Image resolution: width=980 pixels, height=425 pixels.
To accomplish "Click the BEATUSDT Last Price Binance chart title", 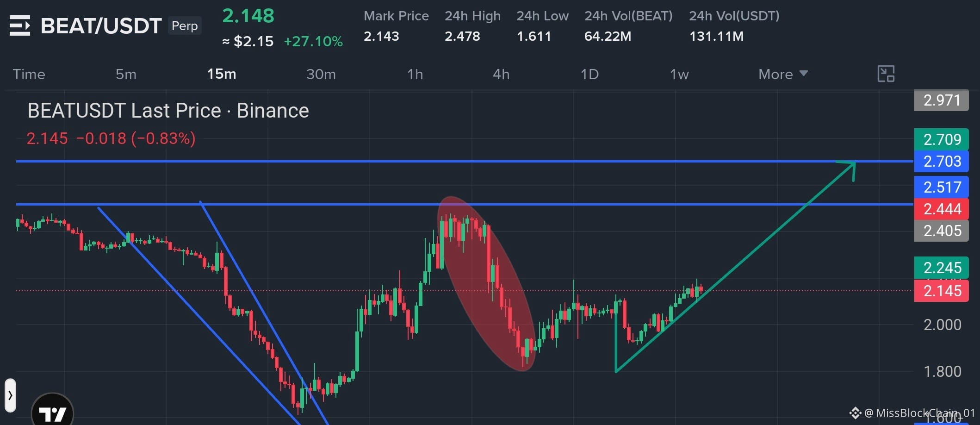I will pos(168,111).
